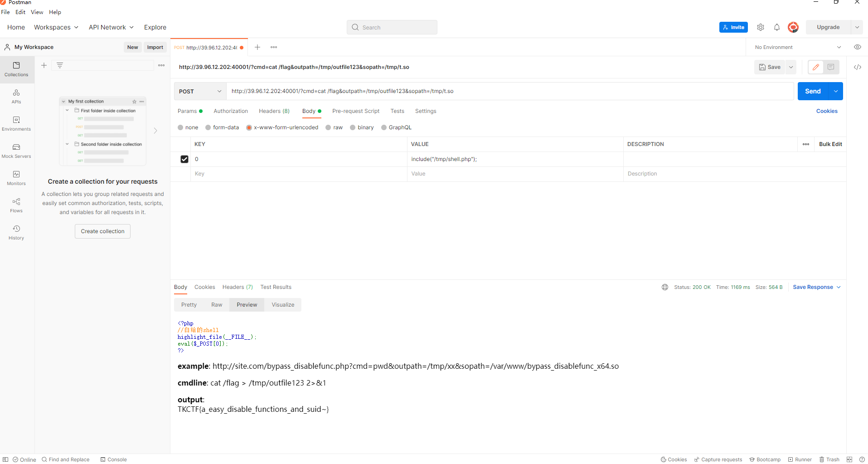The width and height of the screenshot is (868, 464).
Task: Toggle environment quick look eye icon
Action: (x=858, y=47)
